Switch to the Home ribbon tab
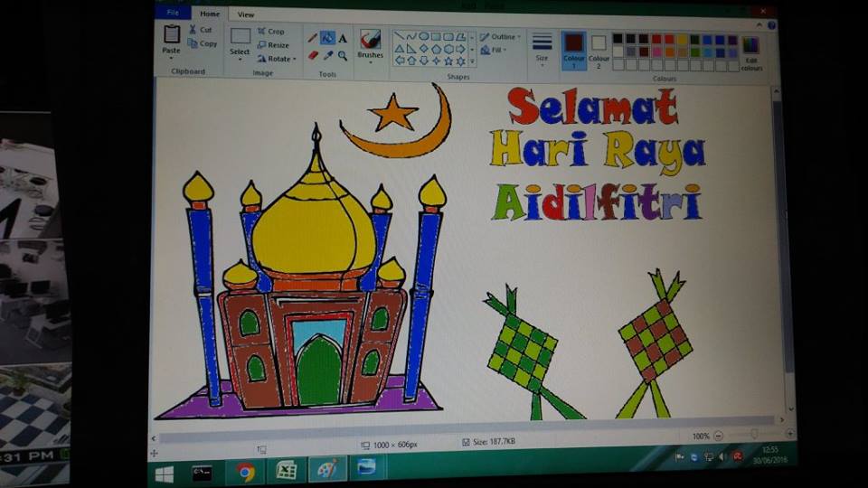The height and width of the screenshot is (488, 868). coord(209,14)
